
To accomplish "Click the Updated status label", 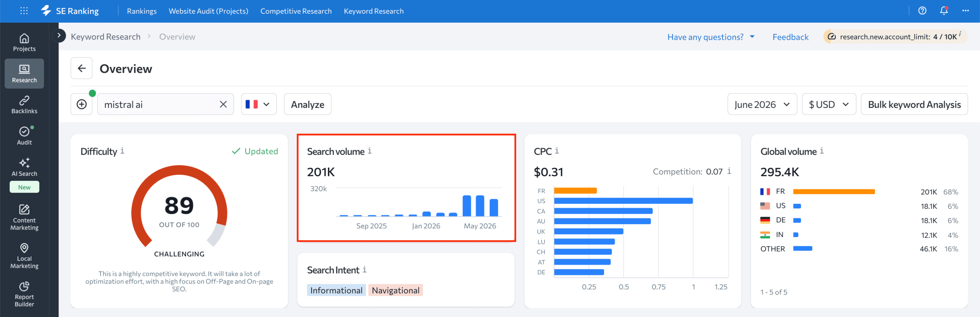I will (255, 151).
